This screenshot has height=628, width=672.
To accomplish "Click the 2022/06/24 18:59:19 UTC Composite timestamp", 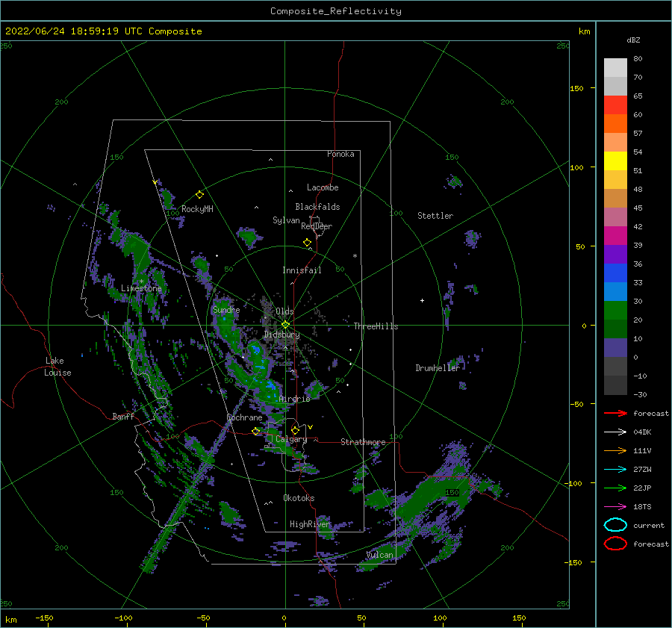I will coord(103,31).
